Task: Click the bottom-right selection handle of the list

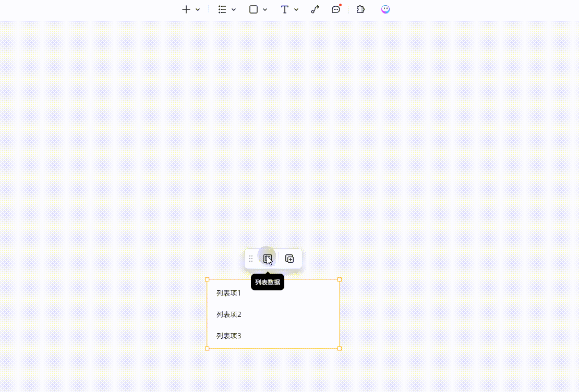Action: 340,348
